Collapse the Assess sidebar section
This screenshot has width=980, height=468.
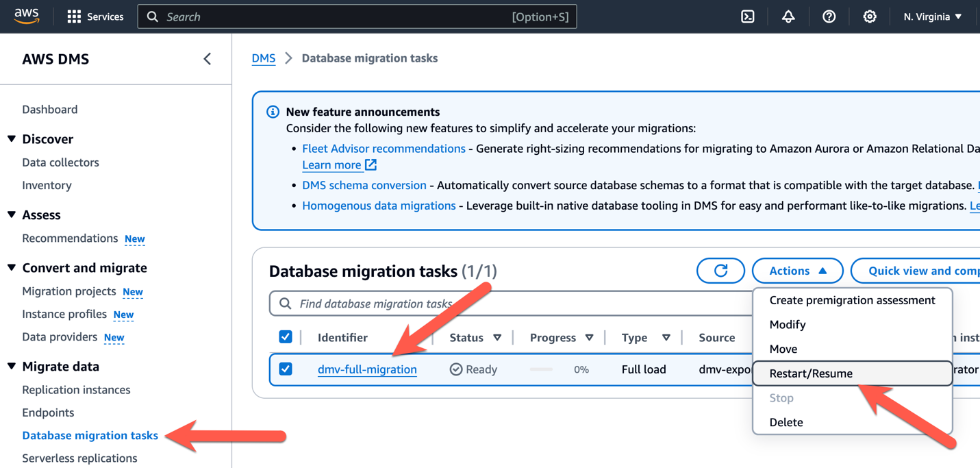[12, 214]
